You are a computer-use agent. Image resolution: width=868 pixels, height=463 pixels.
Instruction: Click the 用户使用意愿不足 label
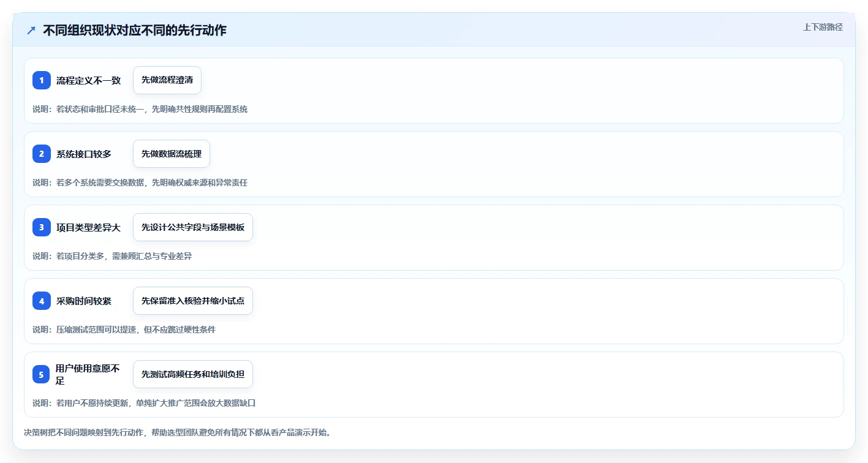tap(88, 374)
